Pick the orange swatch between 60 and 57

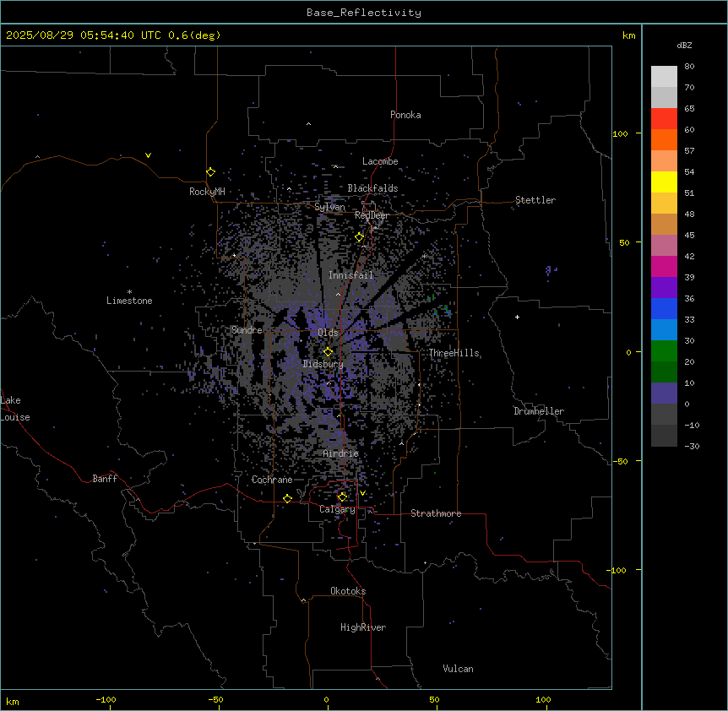(x=664, y=139)
